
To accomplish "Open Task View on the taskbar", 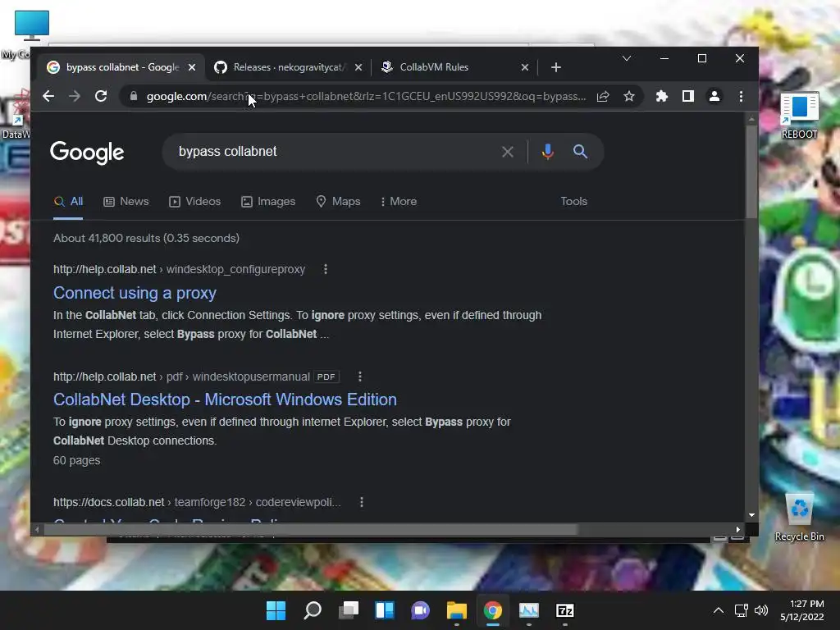I will coord(349,610).
